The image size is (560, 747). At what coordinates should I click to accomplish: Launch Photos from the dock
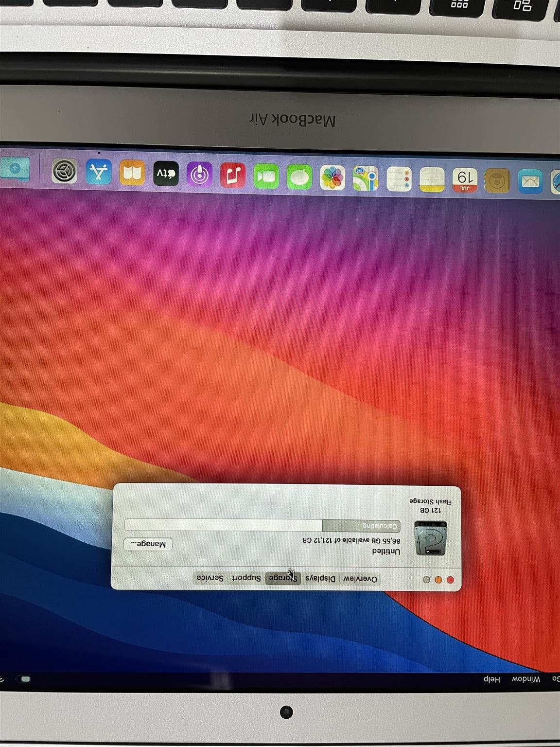pyautogui.click(x=332, y=178)
